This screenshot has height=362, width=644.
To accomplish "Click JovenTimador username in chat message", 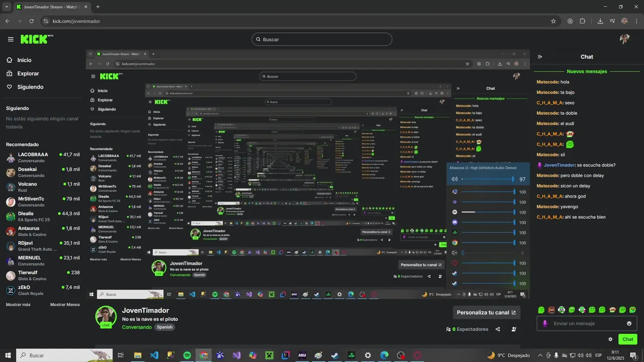I will (x=559, y=165).
